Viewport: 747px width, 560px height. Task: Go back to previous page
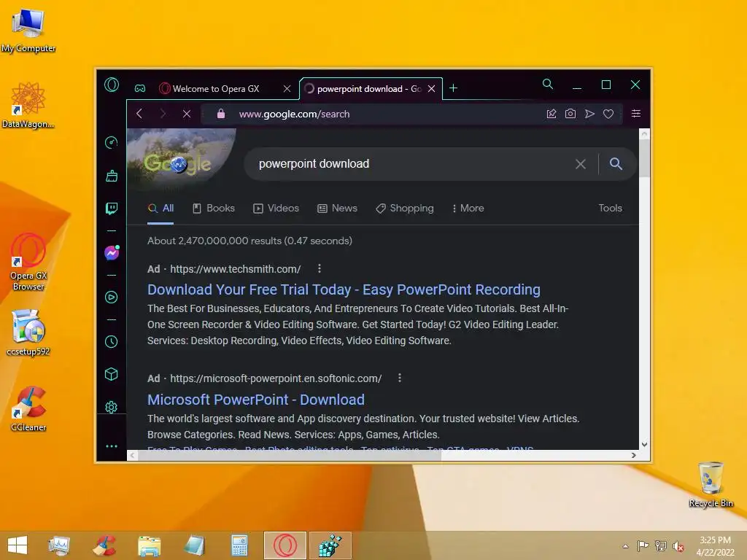[139, 114]
